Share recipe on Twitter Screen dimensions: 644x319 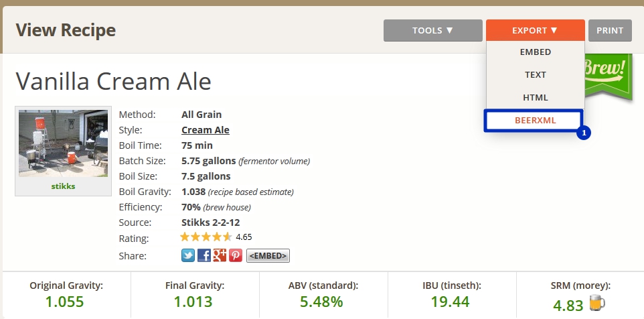(188, 255)
